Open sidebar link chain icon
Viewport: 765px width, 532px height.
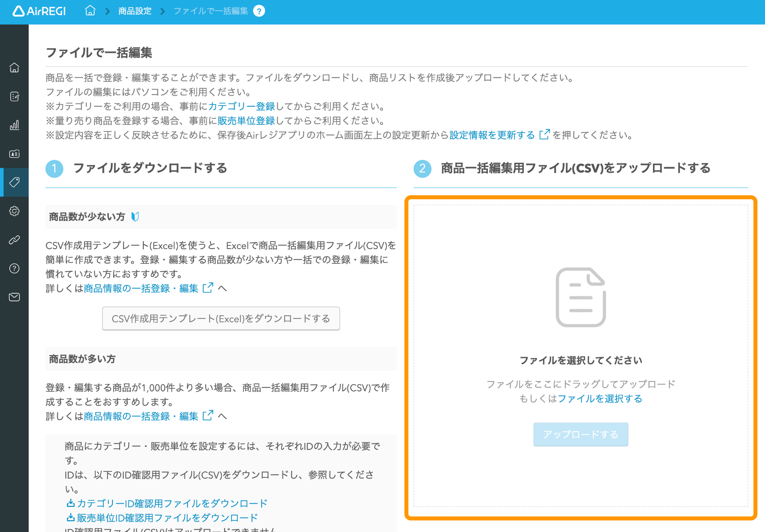click(x=14, y=240)
